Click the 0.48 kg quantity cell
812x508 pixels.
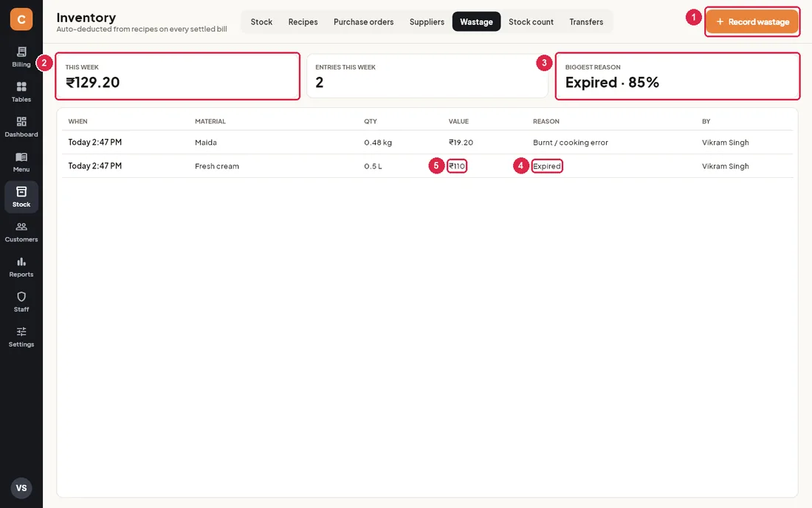coord(378,143)
